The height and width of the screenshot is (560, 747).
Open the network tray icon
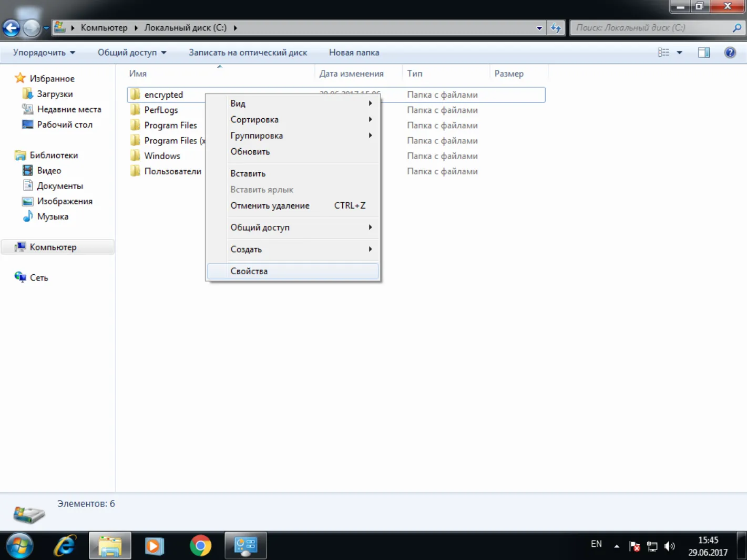click(x=652, y=546)
